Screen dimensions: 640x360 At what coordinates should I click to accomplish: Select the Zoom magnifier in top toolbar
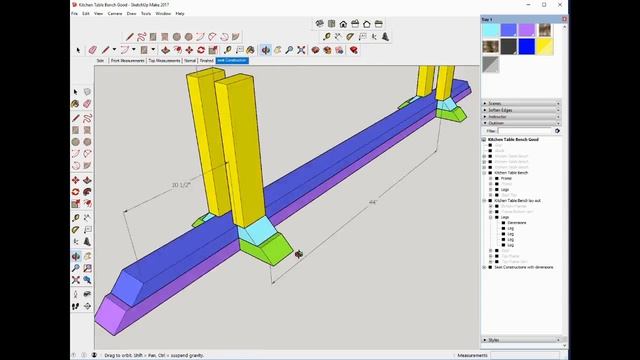(x=289, y=50)
